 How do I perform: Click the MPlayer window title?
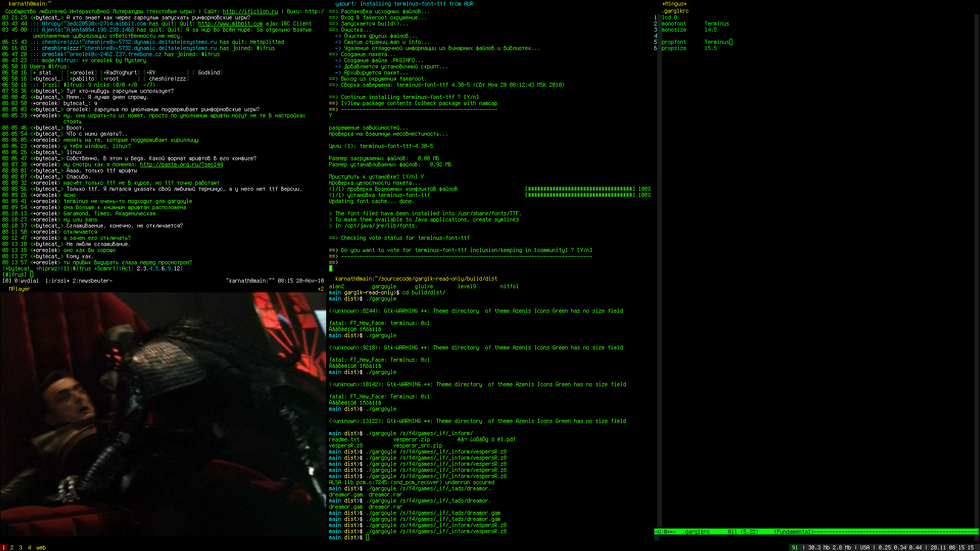[x=19, y=289]
